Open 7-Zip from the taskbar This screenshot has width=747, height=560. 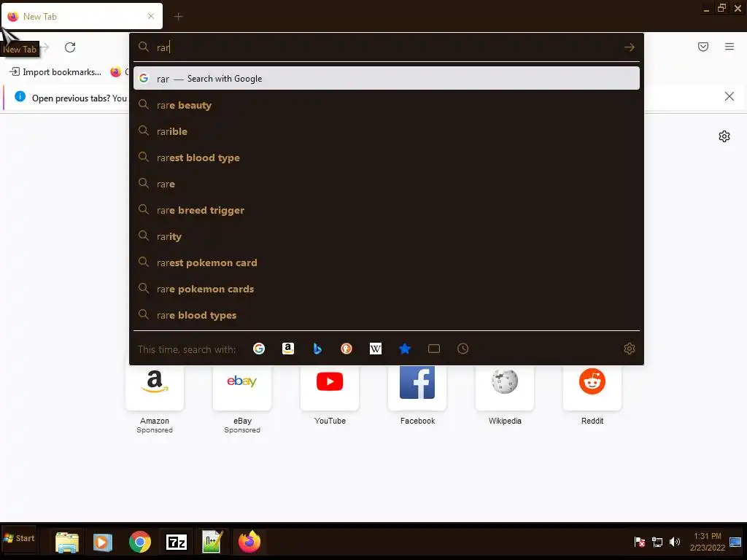[177, 542]
